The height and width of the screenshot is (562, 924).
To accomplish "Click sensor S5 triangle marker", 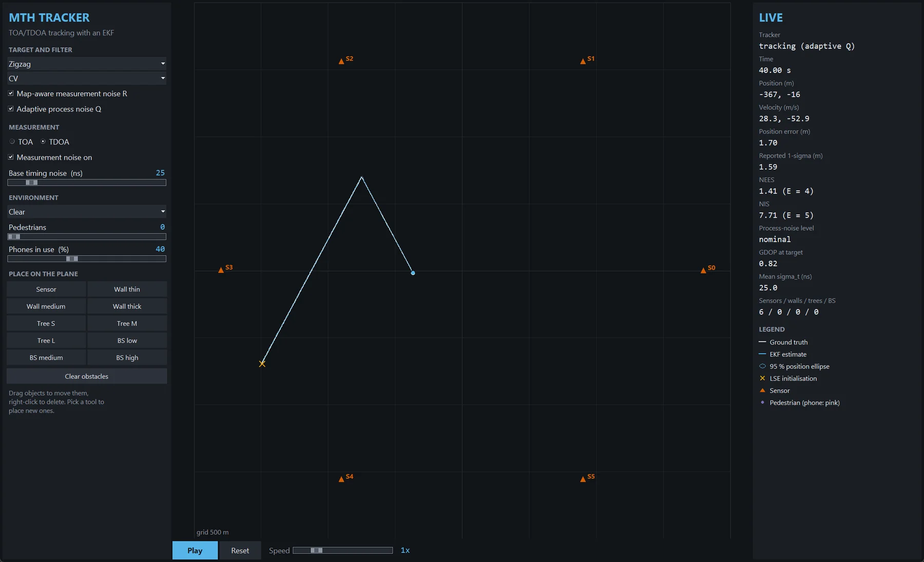I will click(583, 479).
